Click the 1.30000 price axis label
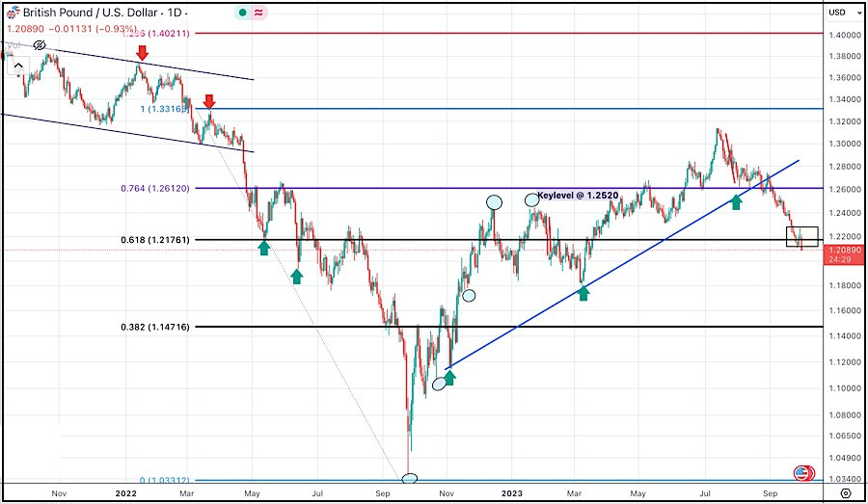The image size is (868, 504). 845,144
